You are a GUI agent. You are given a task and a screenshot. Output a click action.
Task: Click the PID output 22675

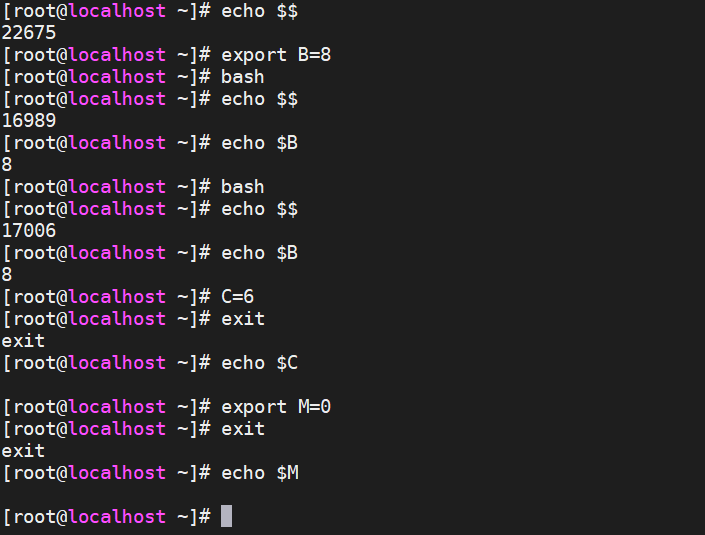tap(29, 33)
